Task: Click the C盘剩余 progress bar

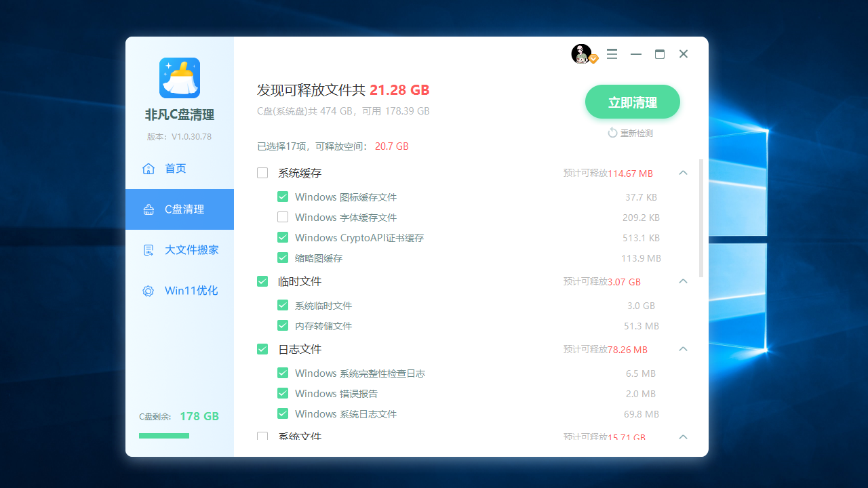Action: coord(163,436)
